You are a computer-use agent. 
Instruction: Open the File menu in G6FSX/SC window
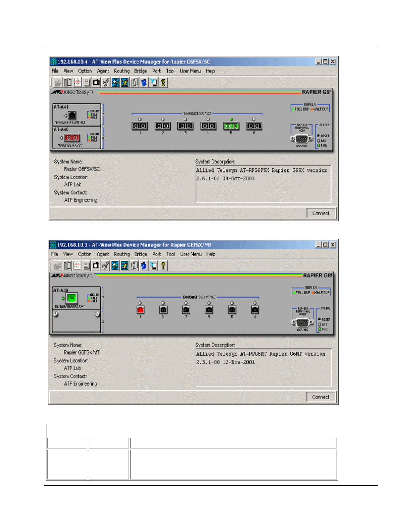[x=55, y=71]
